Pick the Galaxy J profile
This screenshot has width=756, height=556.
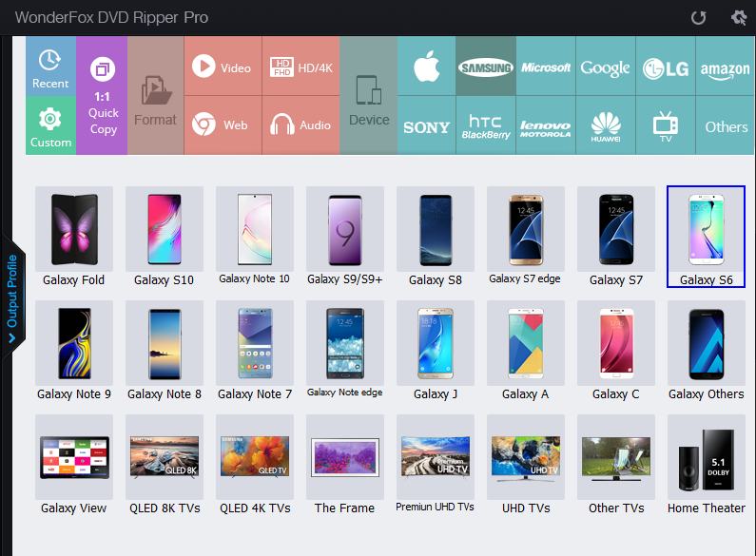click(x=436, y=351)
